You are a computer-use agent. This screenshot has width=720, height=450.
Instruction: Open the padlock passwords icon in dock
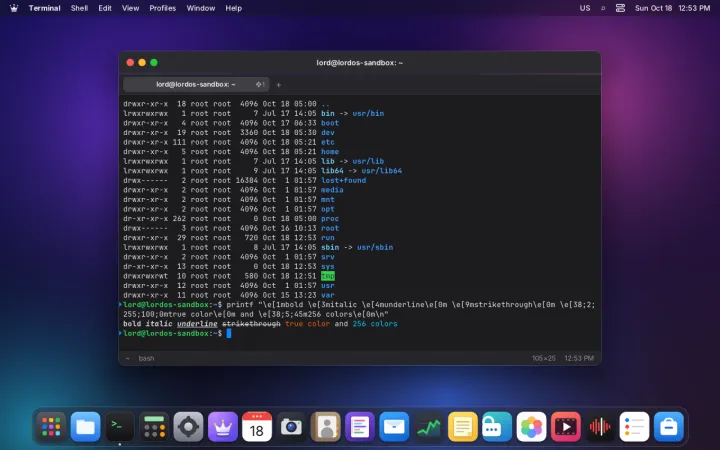click(497, 427)
